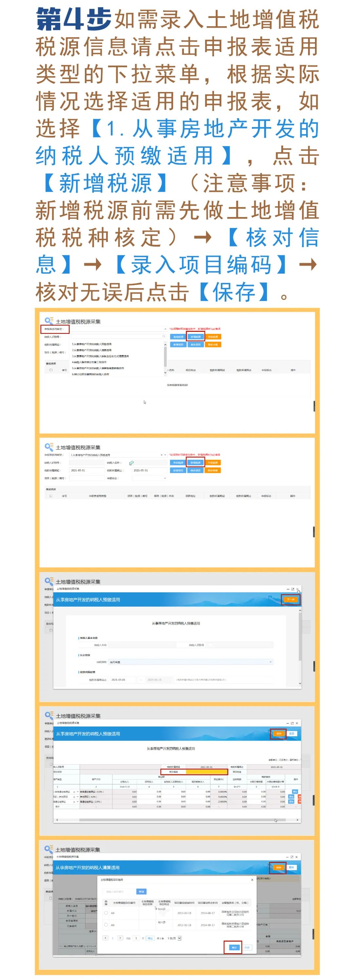Image resolution: width=354 pixels, height=980 pixels.
Task: Click 修改项目 next to the open type list
Action: (x=195, y=344)
